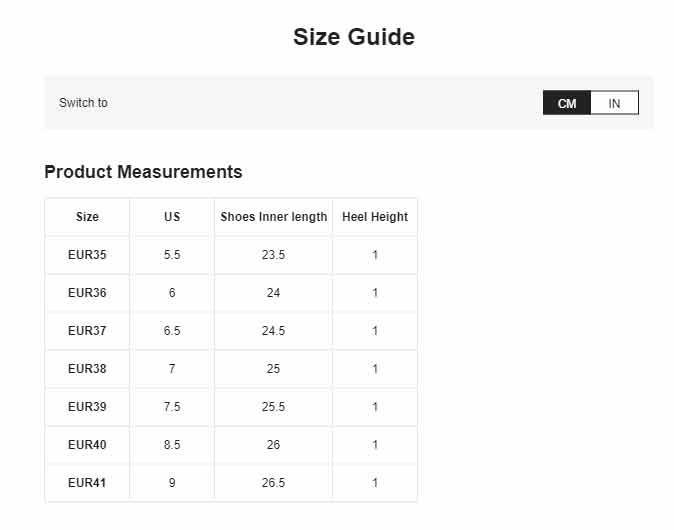
Task: Click the 26.5 inner length value
Action: click(x=273, y=483)
